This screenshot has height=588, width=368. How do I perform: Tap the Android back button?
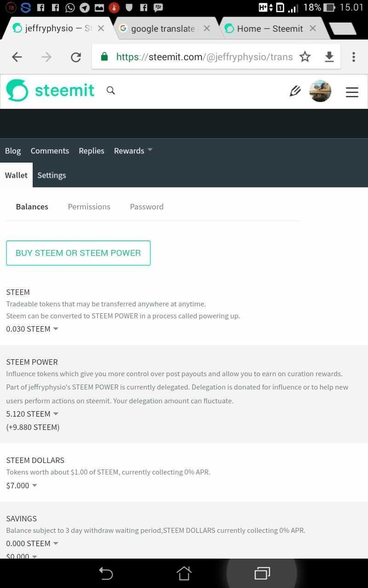pos(106,573)
